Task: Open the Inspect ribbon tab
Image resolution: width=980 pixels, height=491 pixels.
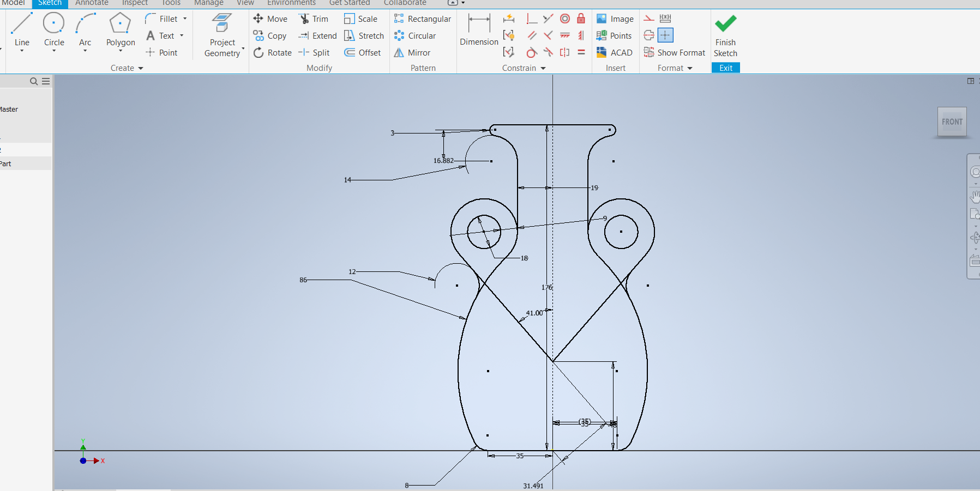Action: pos(135,3)
